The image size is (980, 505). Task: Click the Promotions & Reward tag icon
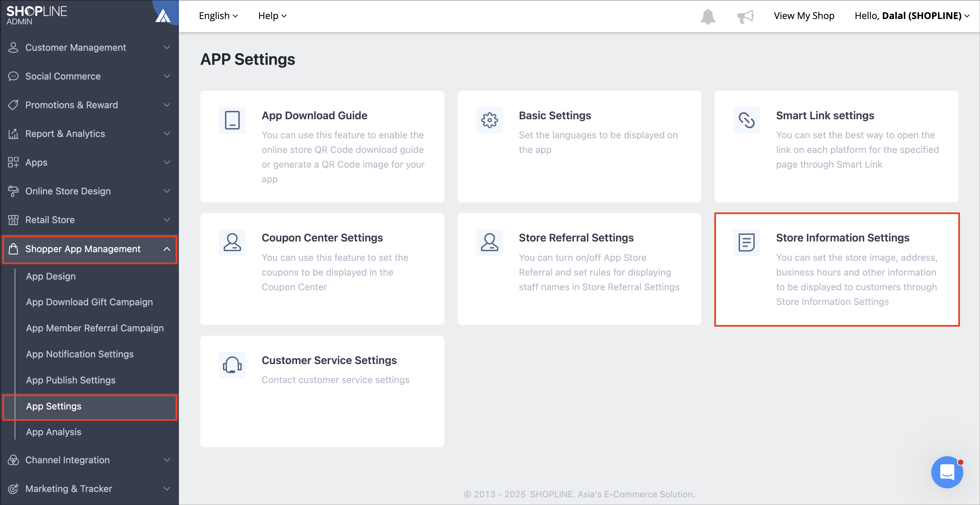pos(13,105)
